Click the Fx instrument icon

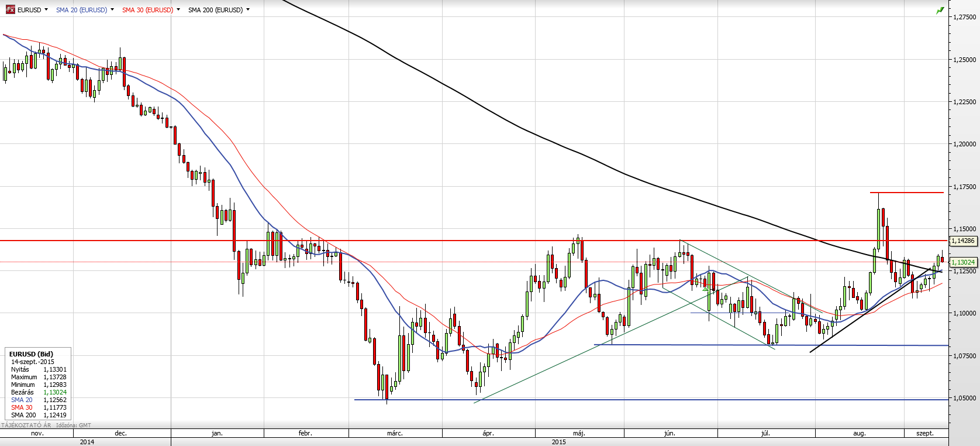click(10, 10)
